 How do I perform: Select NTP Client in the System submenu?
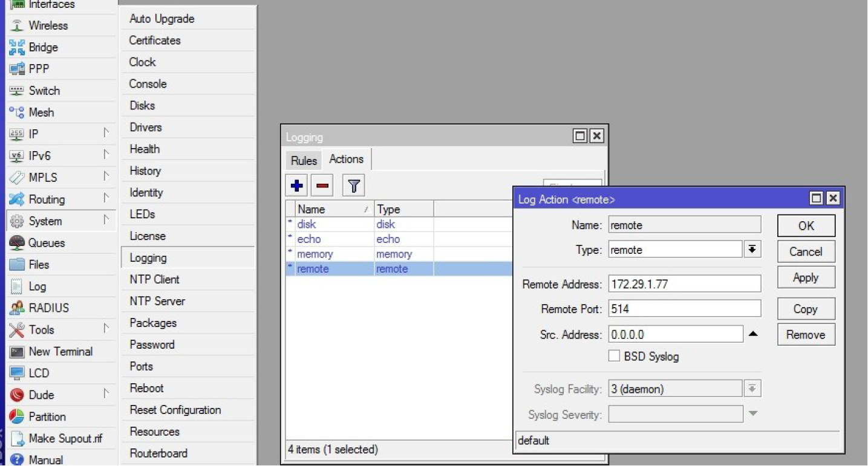click(x=154, y=279)
